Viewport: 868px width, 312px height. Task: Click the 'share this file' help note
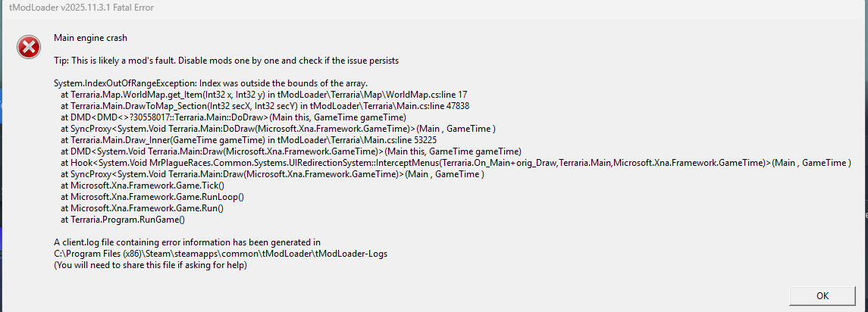pos(150,265)
